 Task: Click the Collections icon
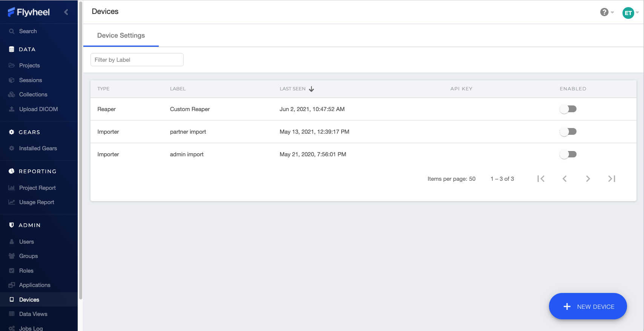click(12, 95)
